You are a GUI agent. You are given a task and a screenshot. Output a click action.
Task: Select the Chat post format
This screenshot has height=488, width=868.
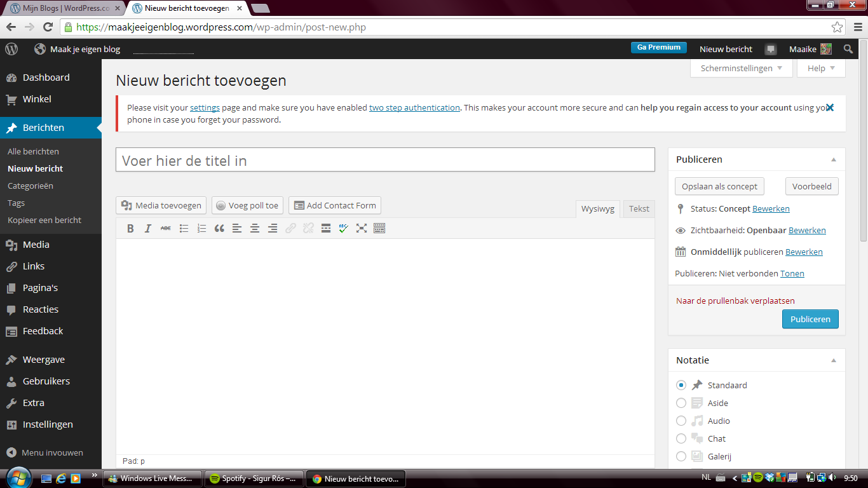681,438
